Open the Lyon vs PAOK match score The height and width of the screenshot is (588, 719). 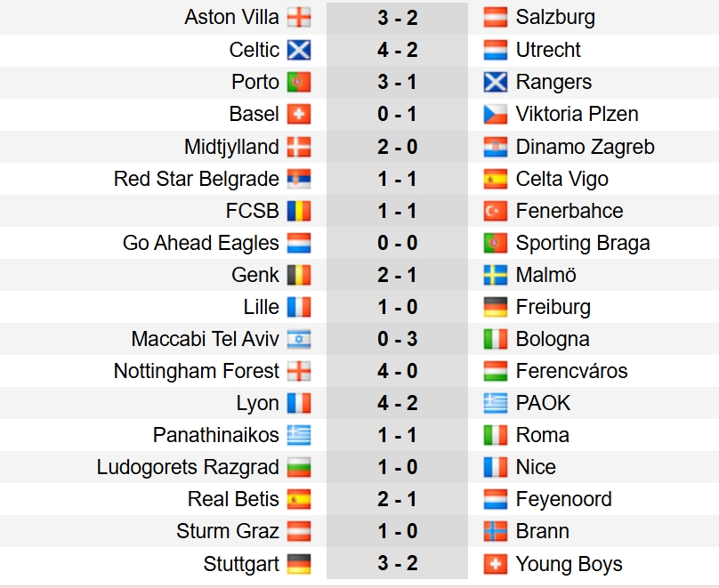coord(397,403)
